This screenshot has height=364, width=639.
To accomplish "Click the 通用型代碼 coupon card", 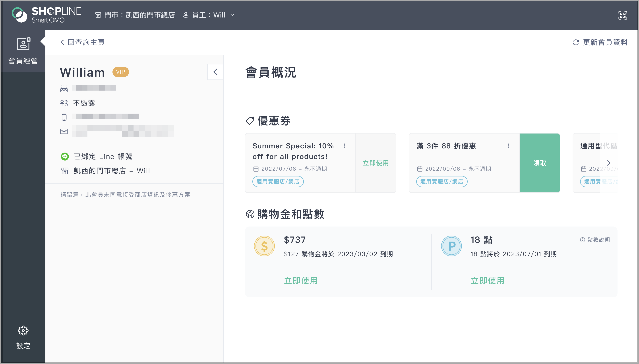I will 595,163.
